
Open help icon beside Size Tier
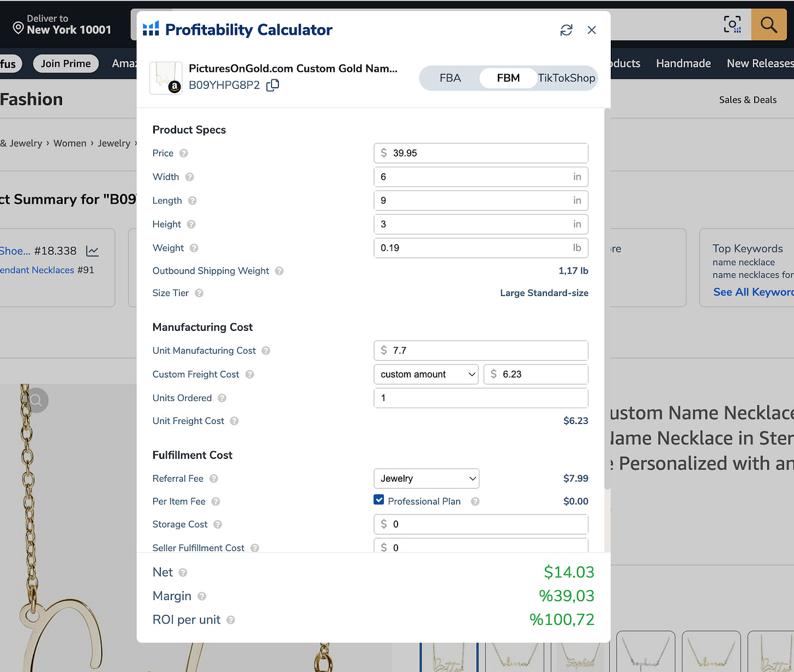(x=199, y=293)
